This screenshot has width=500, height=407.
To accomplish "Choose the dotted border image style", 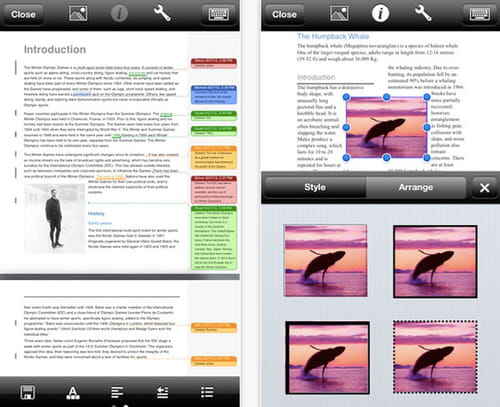I will tap(435, 357).
